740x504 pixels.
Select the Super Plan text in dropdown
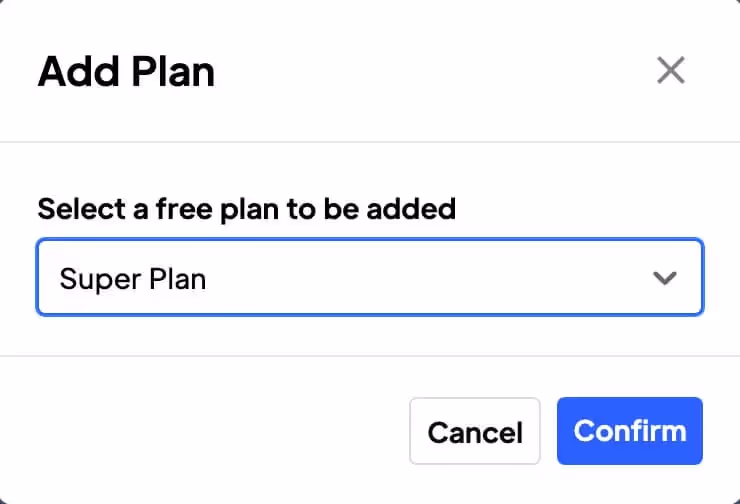(x=133, y=278)
